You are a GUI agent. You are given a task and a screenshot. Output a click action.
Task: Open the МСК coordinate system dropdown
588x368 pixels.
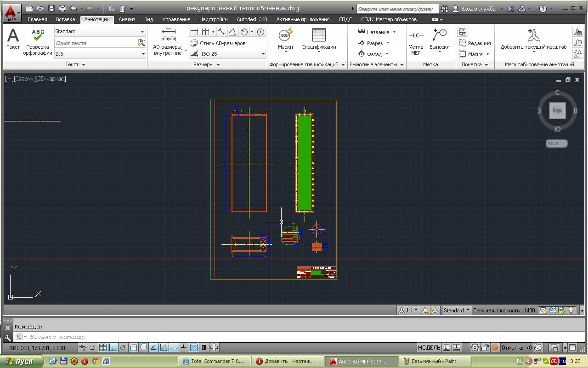click(556, 143)
